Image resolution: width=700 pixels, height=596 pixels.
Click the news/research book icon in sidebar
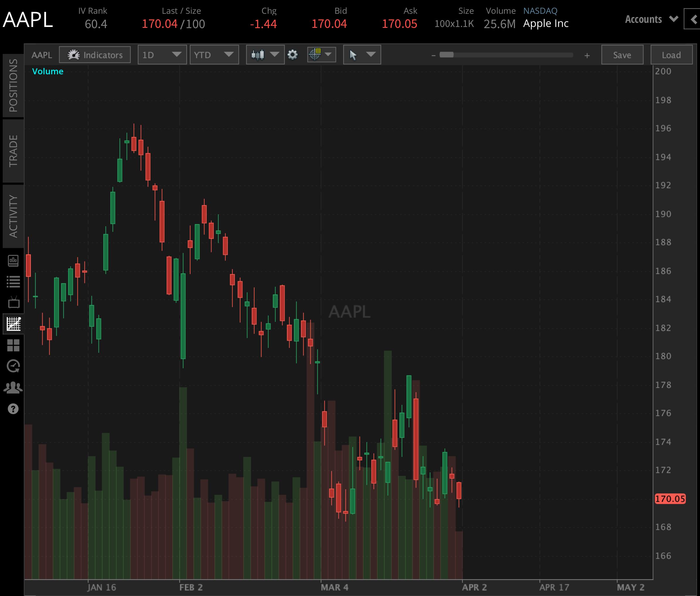coord(13,260)
